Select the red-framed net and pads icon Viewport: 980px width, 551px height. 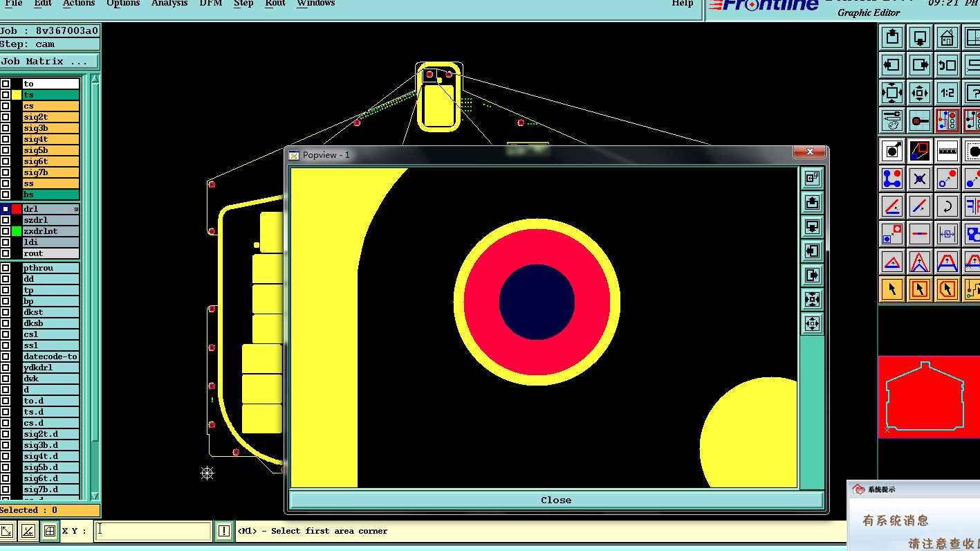(947, 120)
